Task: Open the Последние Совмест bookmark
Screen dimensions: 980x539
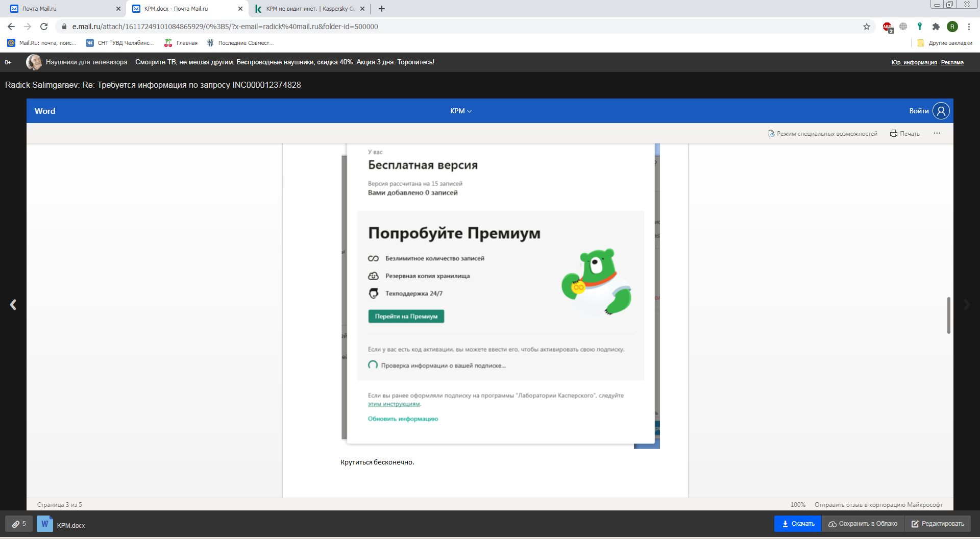Action: pyautogui.click(x=240, y=43)
